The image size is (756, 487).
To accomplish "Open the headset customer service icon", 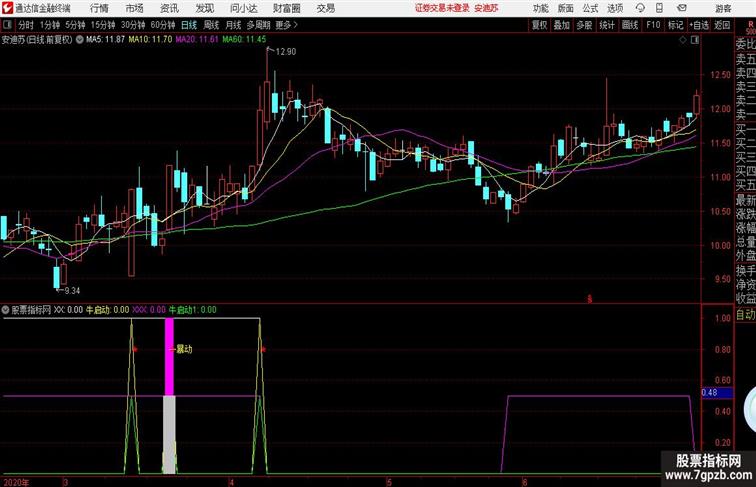I will click(640, 8).
